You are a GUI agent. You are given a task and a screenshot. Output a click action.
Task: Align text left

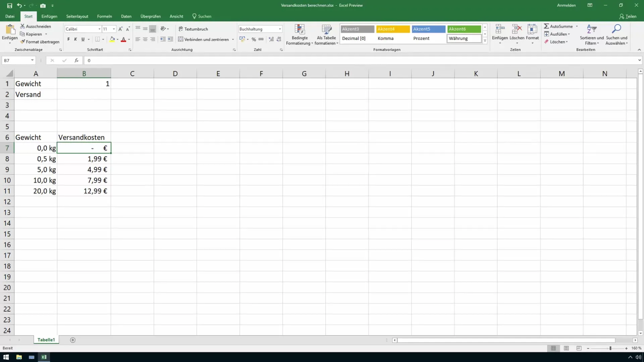coord(138,39)
